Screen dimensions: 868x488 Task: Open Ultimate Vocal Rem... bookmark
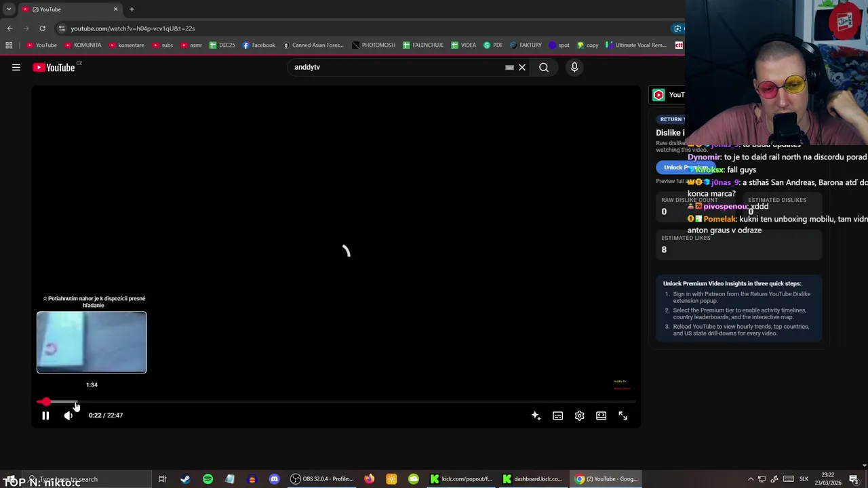point(635,45)
